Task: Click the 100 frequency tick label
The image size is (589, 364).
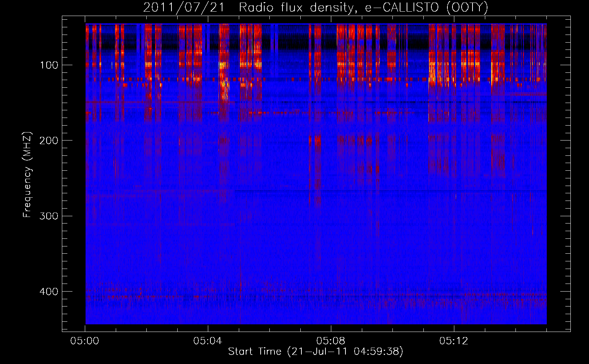Action: (x=49, y=65)
